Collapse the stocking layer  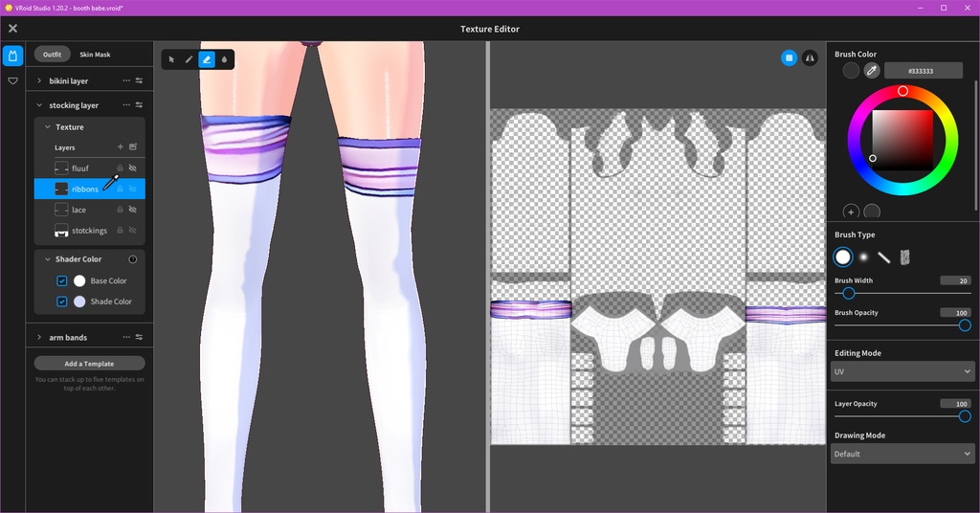[x=39, y=105]
